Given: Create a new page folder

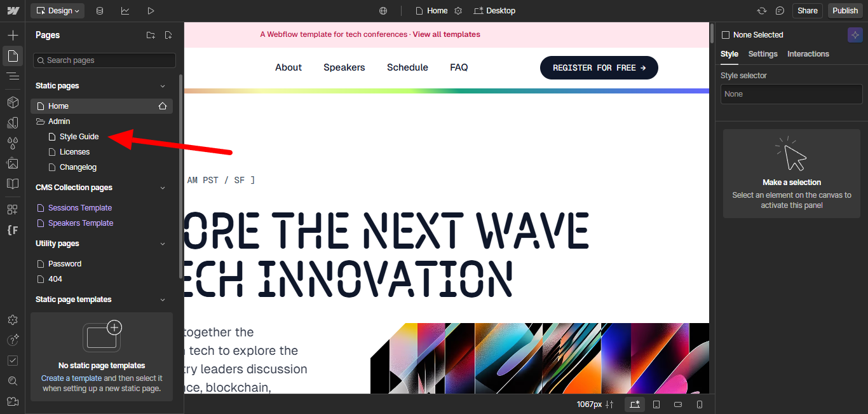Looking at the screenshot, I should click(151, 35).
